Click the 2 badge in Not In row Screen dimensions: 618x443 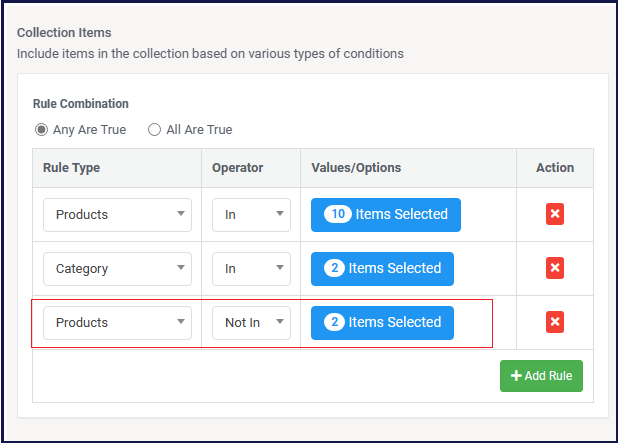coord(334,322)
